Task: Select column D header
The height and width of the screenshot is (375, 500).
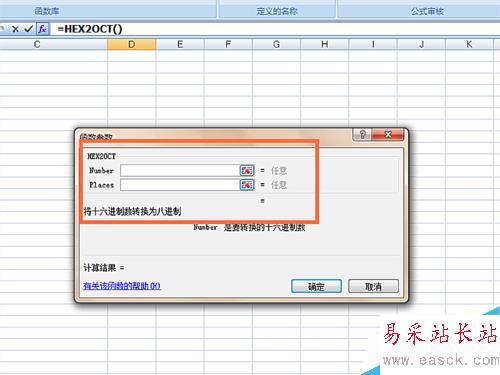Action: (x=132, y=44)
